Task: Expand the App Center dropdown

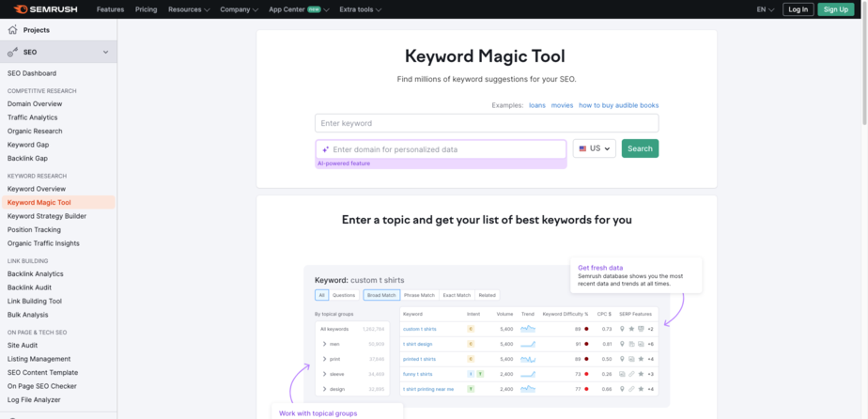Action: point(299,9)
